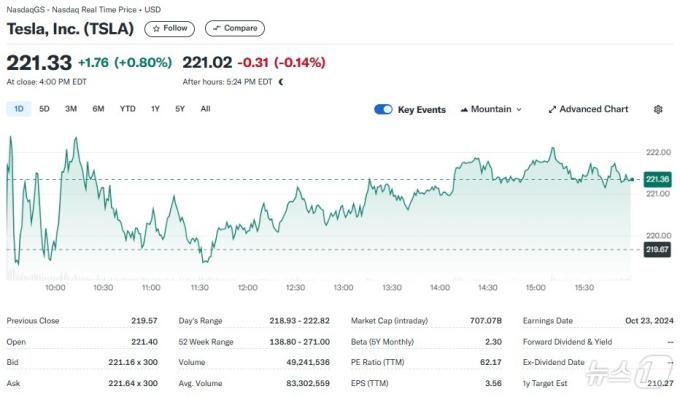Select the 1Y range tab
The image size is (680, 397).
(155, 109)
